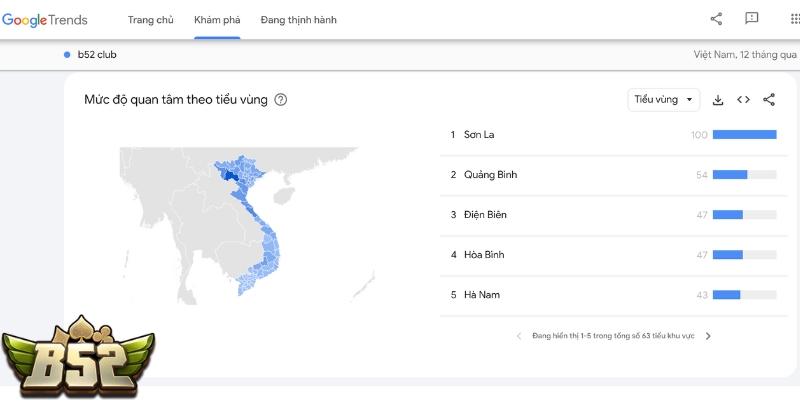The height and width of the screenshot is (400, 800).
Task: Open the Đang thịnh hành tab
Action: [x=298, y=20]
